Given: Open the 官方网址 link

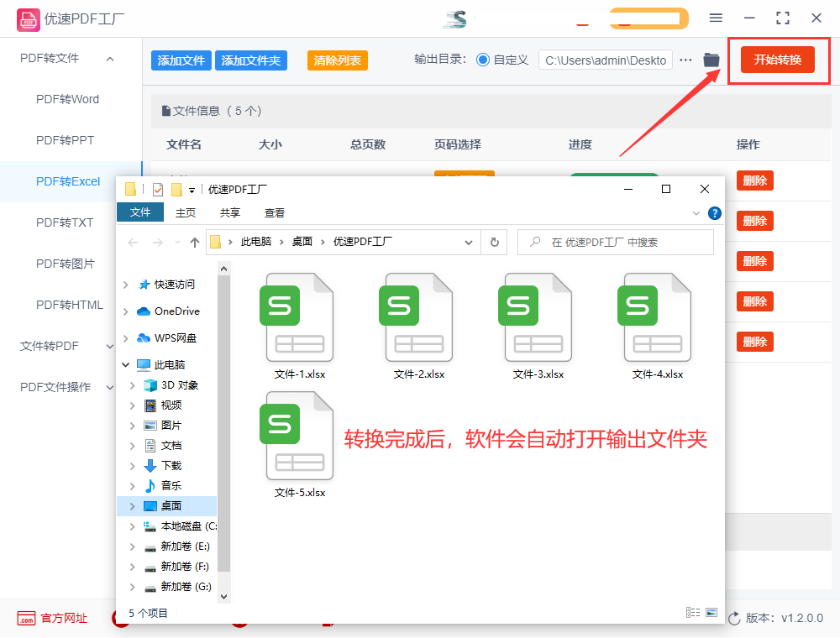Looking at the screenshot, I should 64,618.
